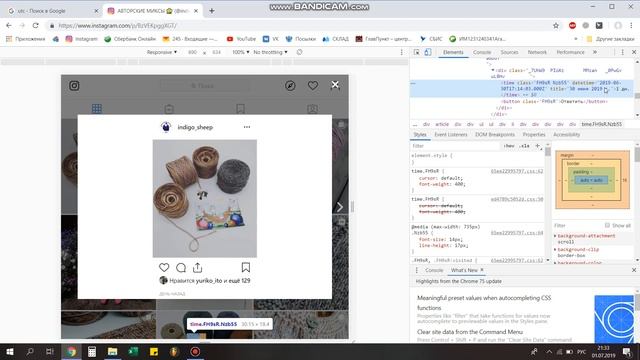
Task: Open the Instagram bookmark in bookmarks bar
Action: click(x=82, y=39)
